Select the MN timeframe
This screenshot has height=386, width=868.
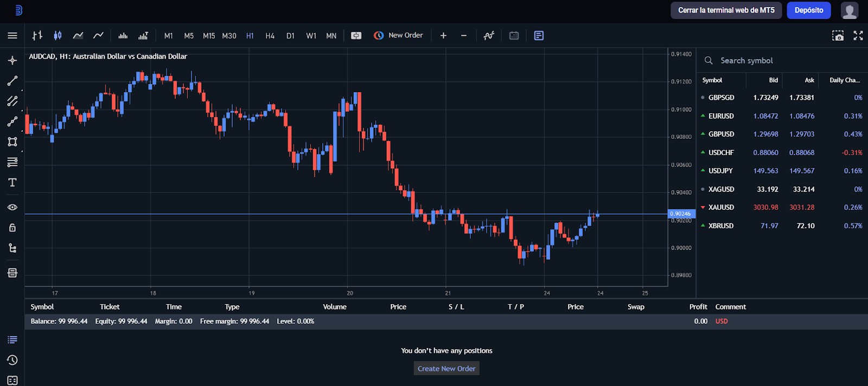click(x=331, y=36)
